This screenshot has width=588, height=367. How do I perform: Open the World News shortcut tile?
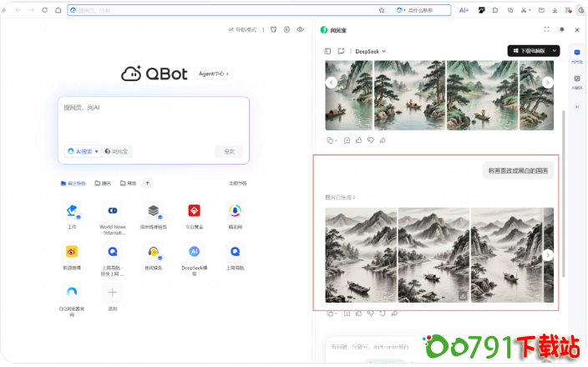point(113,211)
